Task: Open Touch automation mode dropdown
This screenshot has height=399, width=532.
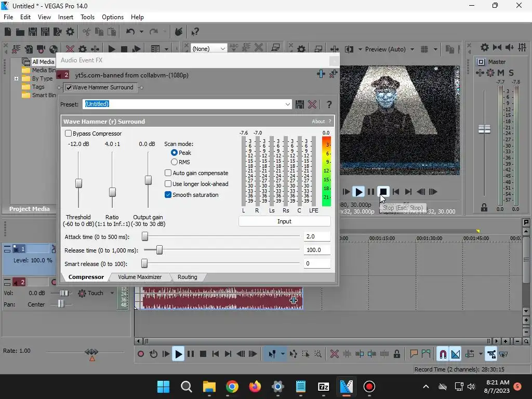Action: [112, 293]
